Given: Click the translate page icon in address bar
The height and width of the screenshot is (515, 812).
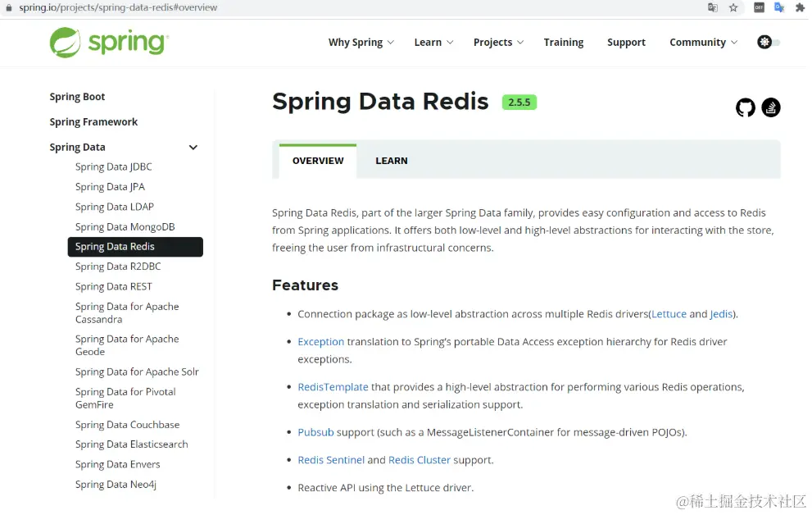Looking at the screenshot, I should click(712, 7).
